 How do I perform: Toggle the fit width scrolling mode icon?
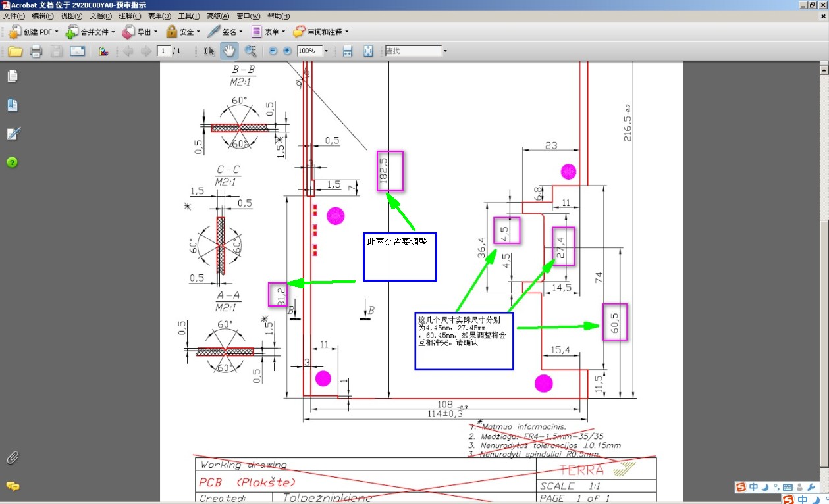[348, 51]
